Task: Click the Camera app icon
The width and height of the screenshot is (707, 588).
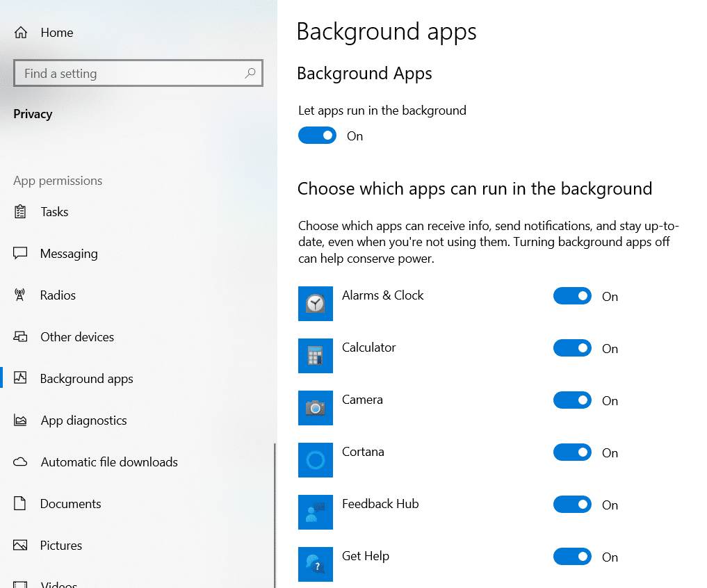Action: pyautogui.click(x=316, y=408)
